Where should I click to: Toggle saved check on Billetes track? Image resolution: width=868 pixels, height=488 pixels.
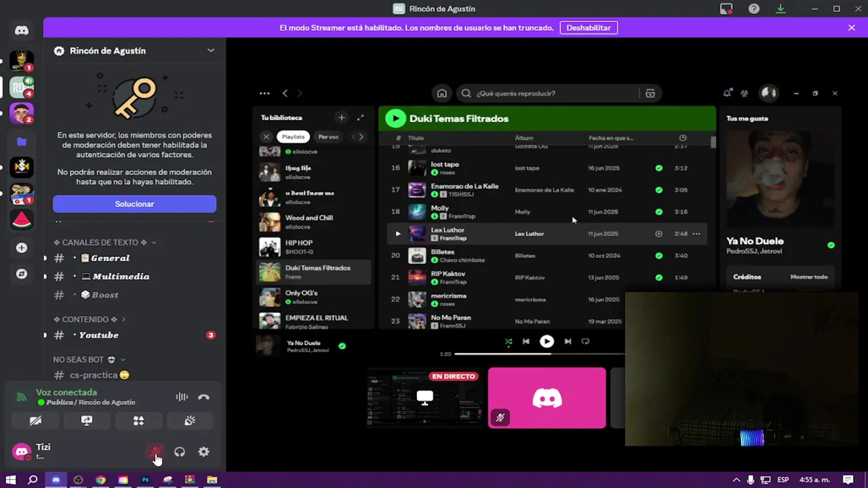[x=658, y=256]
